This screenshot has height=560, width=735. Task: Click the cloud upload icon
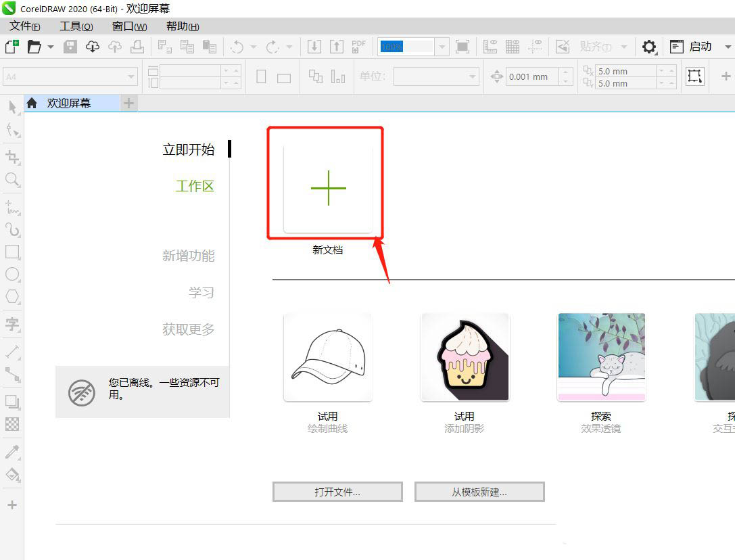click(115, 47)
